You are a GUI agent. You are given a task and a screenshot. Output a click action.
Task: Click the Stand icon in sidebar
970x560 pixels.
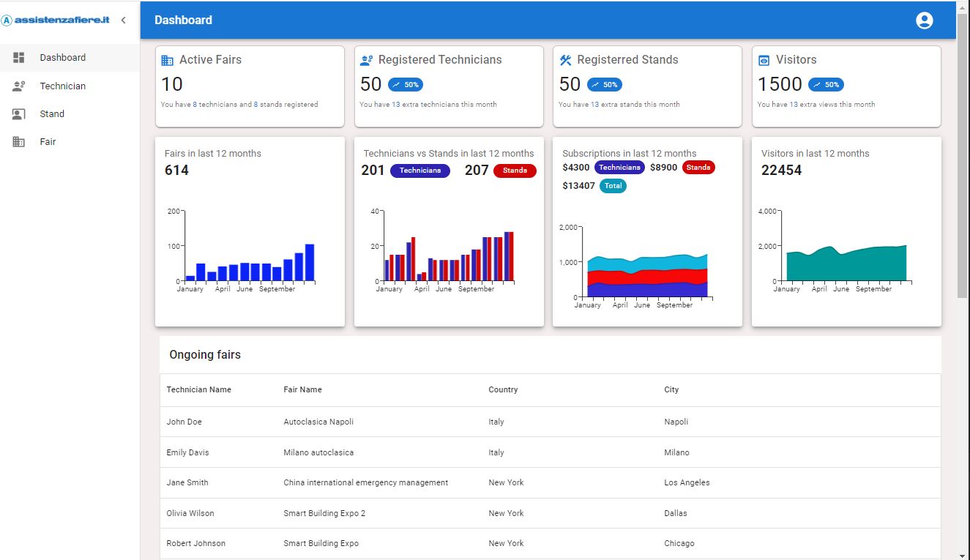(19, 114)
